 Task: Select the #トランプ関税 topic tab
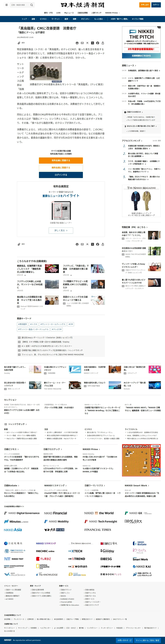tap(137, 19)
